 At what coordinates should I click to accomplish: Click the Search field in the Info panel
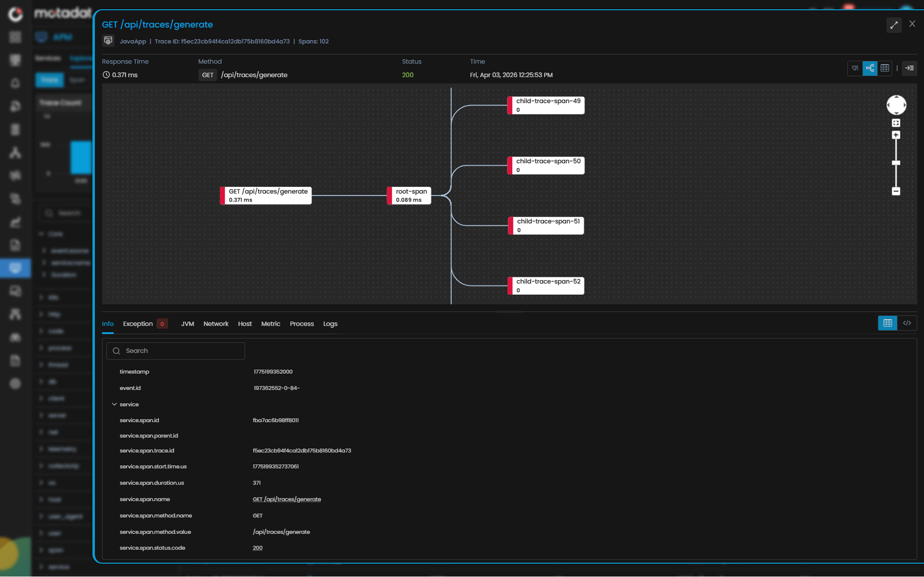[176, 350]
